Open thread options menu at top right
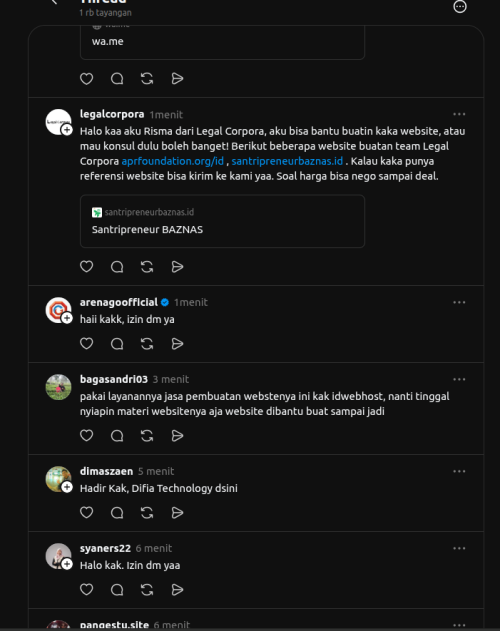This screenshot has height=631, width=500. point(460,7)
